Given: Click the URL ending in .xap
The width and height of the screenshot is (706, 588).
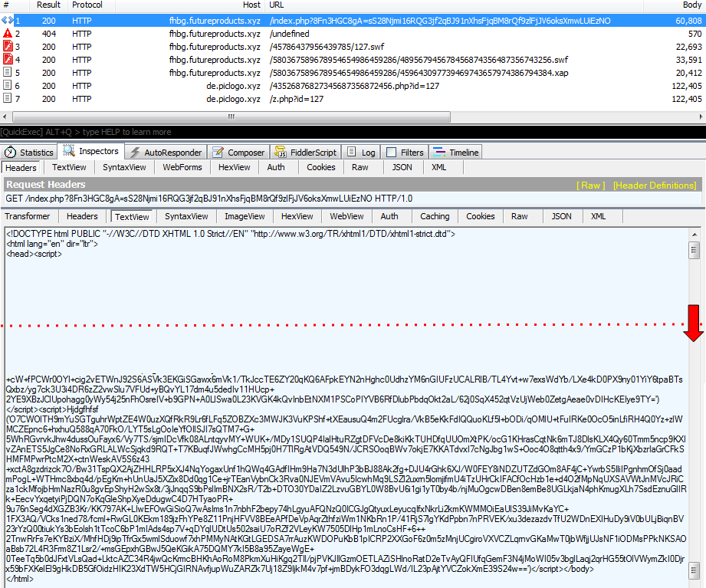Looking at the screenshot, I should [419, 73].
